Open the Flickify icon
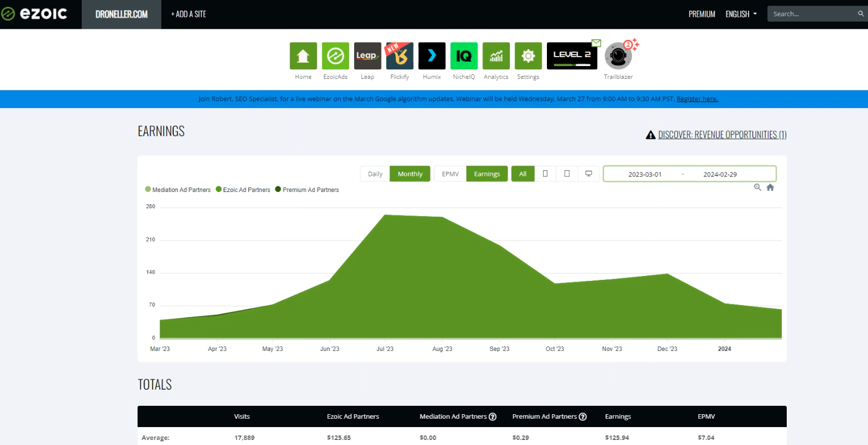The image size is (868, 445). coord(400,56)
